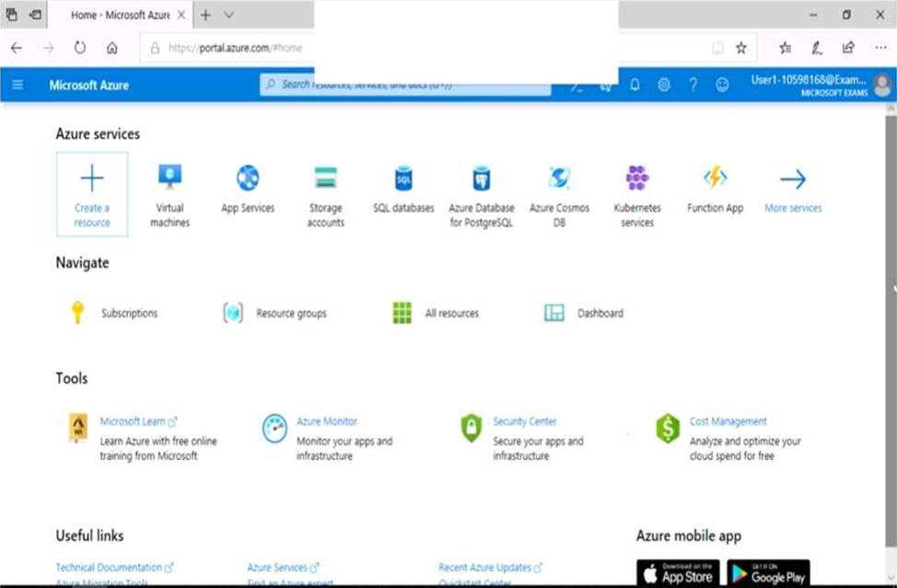
Task: Click the More services link
Action: [793, 208]
